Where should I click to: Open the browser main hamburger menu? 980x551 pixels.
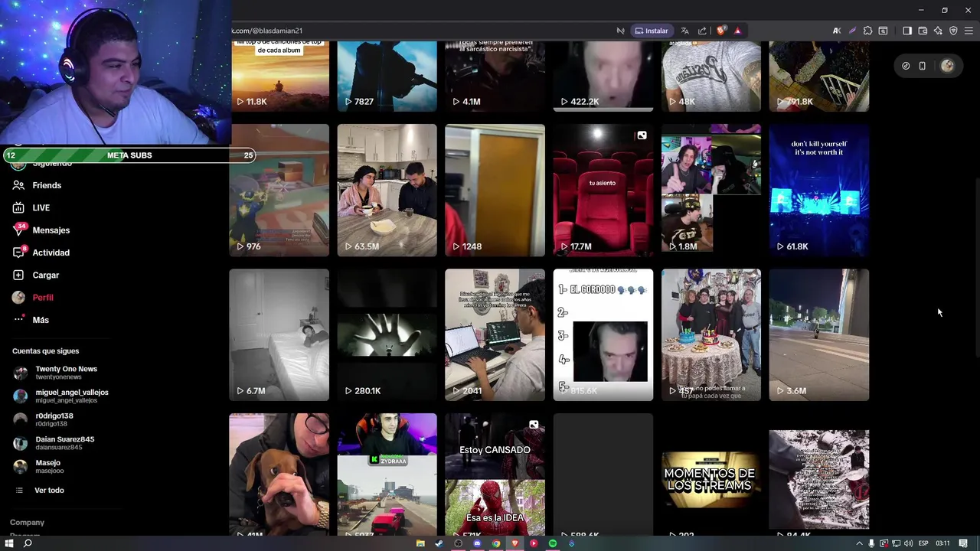coord(969,31)
